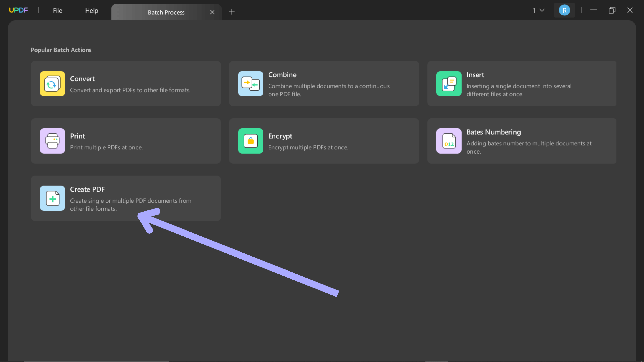644x362 pixels.
Task: Choose the Combine documents description
Action: [x=328, y=90]
